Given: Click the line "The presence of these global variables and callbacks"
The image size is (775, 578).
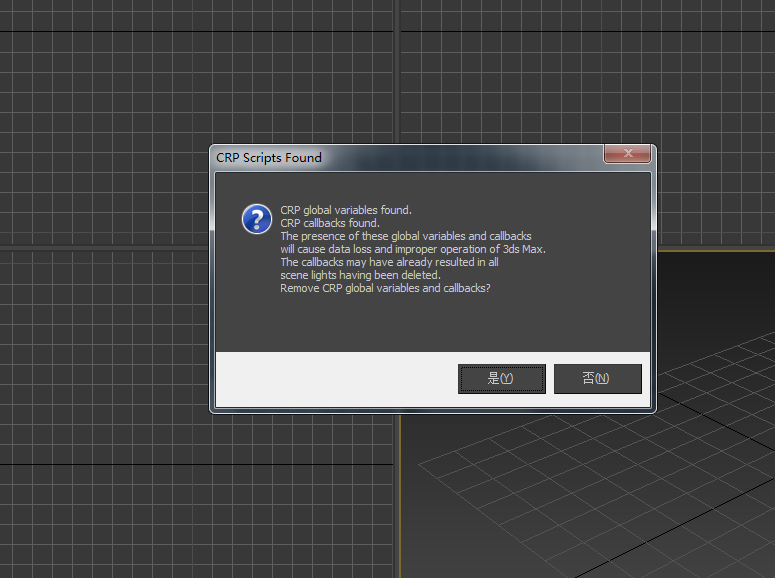Looking at the screenshot, I should (406, 236).
